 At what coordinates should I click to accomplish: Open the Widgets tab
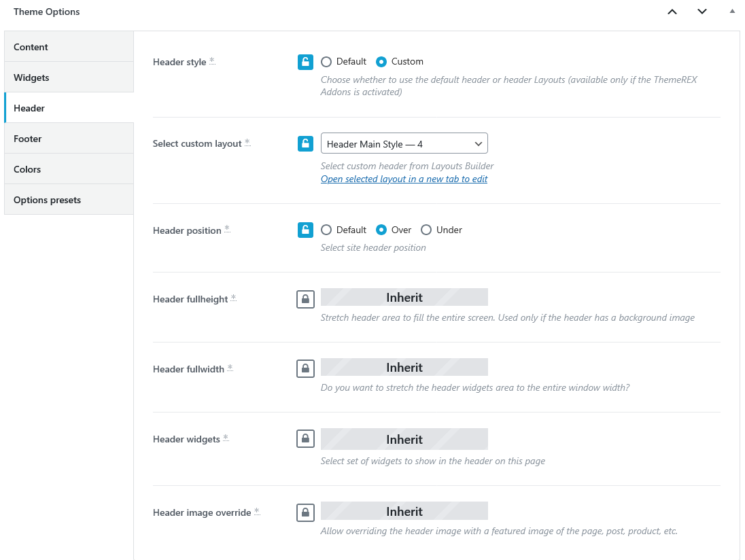pos(69,77)
